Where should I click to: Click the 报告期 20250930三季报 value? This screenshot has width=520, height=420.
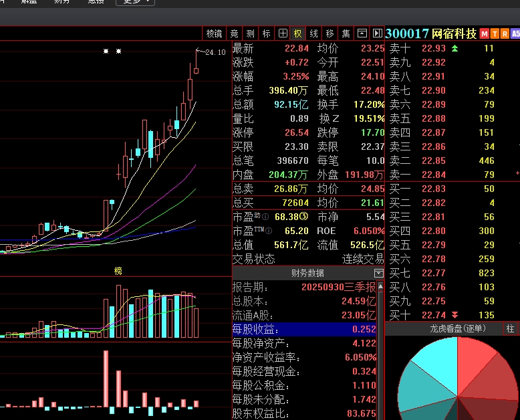point(339,287)
